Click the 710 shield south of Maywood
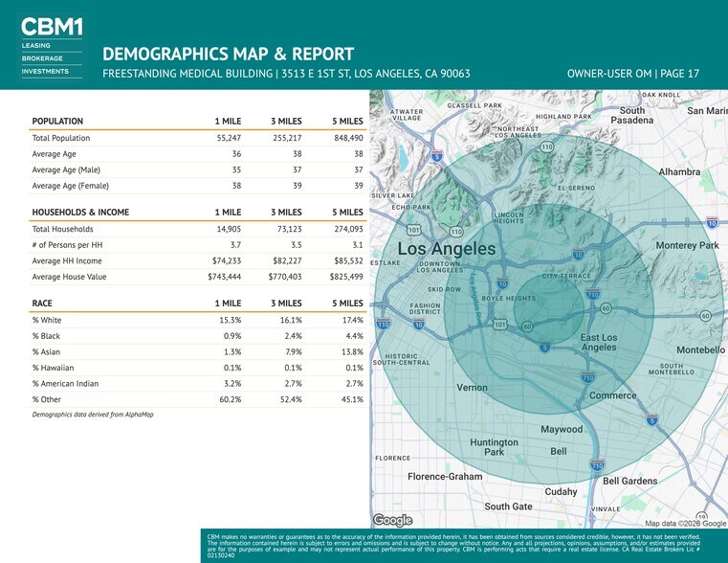The image size is (728, 563). 598,464
